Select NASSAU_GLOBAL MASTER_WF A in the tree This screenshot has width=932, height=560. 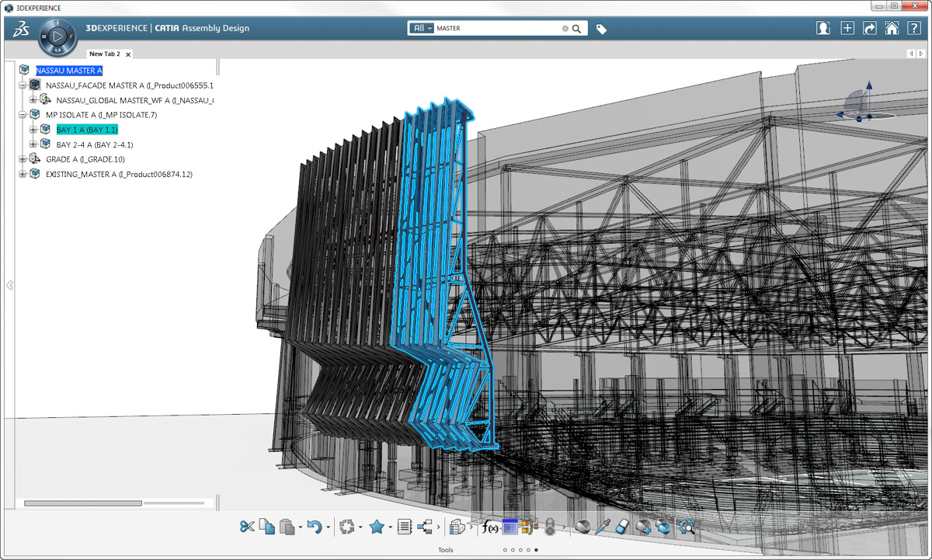pyautogui.click(x=134, y=100)
